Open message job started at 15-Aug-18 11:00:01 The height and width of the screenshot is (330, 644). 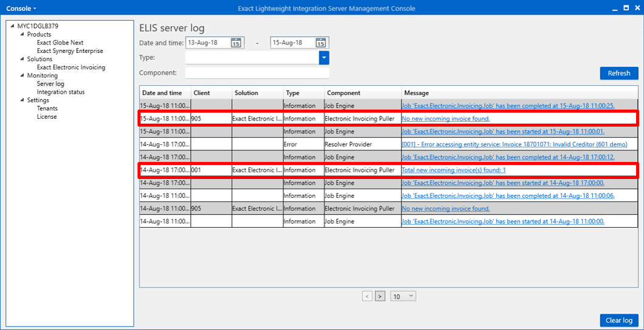point(503,132)
